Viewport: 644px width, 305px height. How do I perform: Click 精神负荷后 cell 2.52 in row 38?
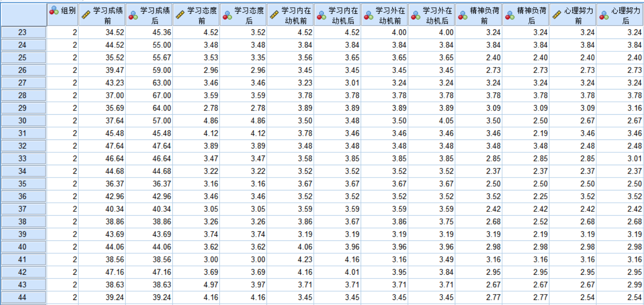pyautogui.click(x=526, y=222)
